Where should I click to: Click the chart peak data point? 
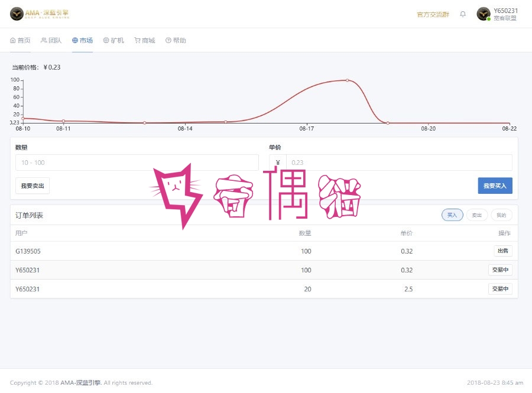pos(347,80)
